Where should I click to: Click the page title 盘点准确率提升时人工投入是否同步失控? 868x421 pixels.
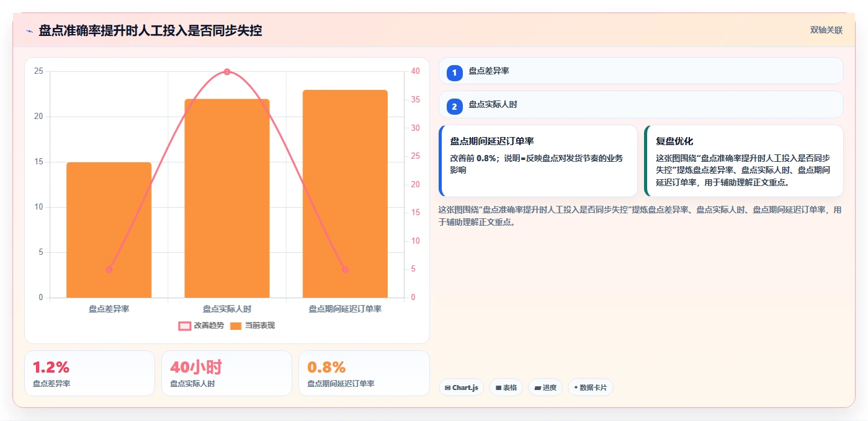pyautogui.click(x=150, y=30)
